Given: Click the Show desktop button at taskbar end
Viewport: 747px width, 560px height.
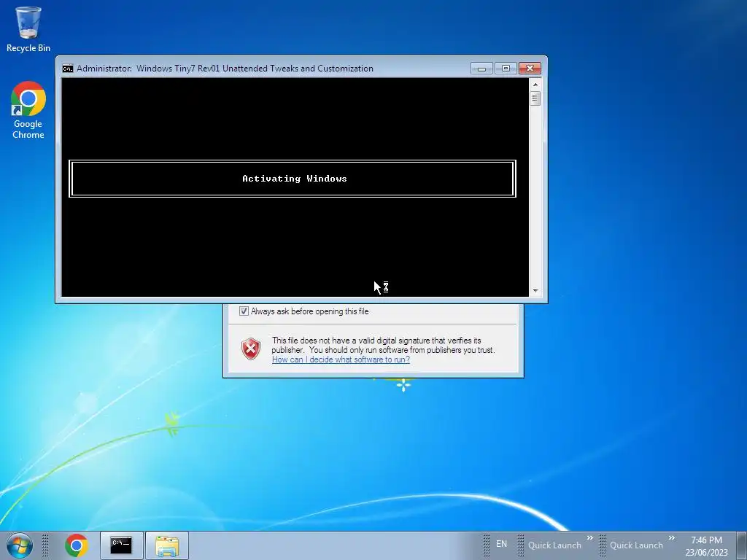Looking at the screenshot, I should (x=742, y=545).
